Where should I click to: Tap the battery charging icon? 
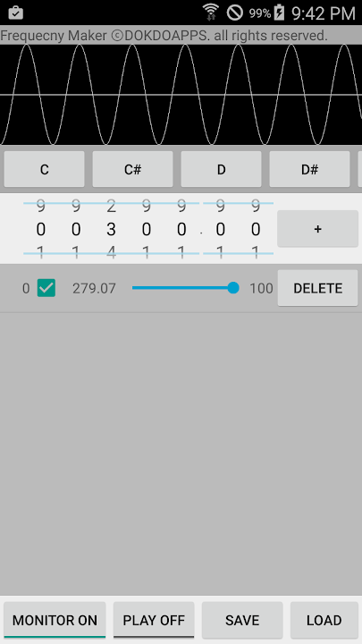tap(280, 13)
